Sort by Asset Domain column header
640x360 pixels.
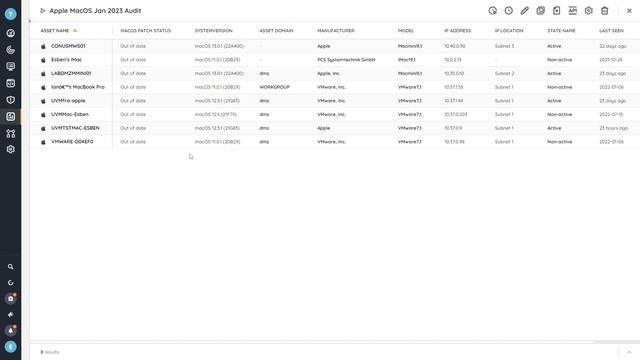pos(276,31)
